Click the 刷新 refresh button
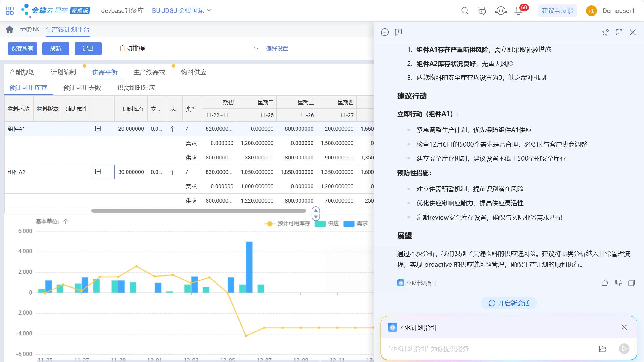644x362 pixels. tap(55, 48)
